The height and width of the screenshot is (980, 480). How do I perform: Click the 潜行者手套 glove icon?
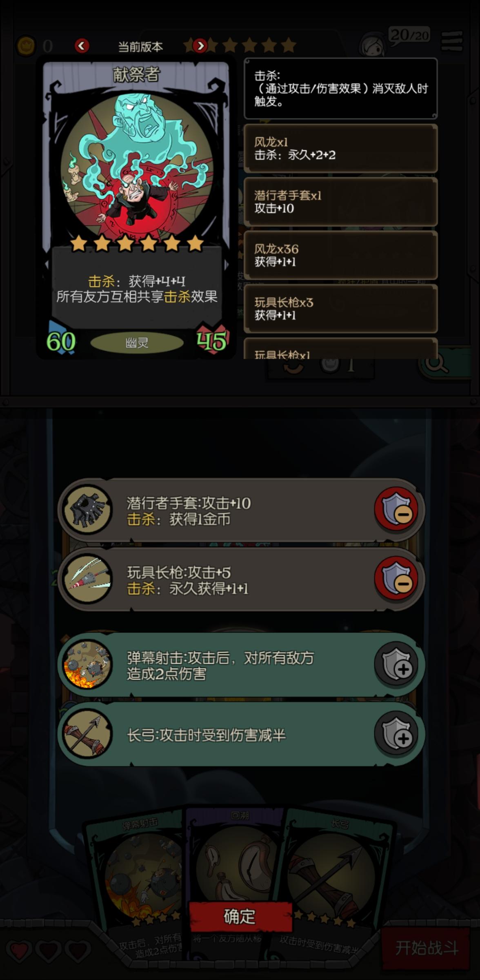point(87,509)
